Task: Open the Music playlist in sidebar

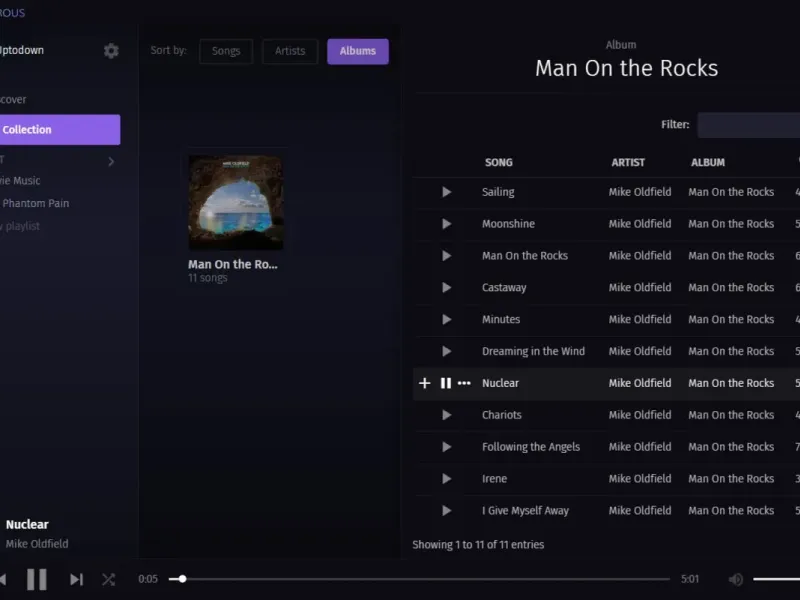Action: pos(20,181)
